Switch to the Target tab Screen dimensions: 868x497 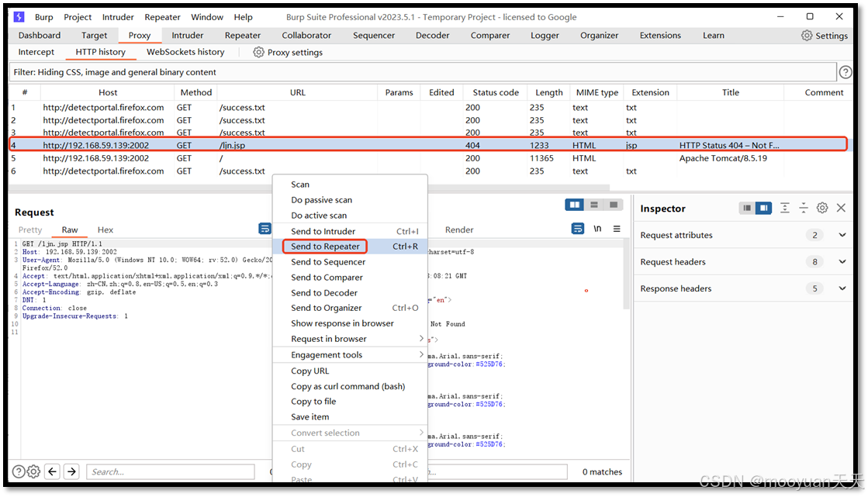(94, 36)
